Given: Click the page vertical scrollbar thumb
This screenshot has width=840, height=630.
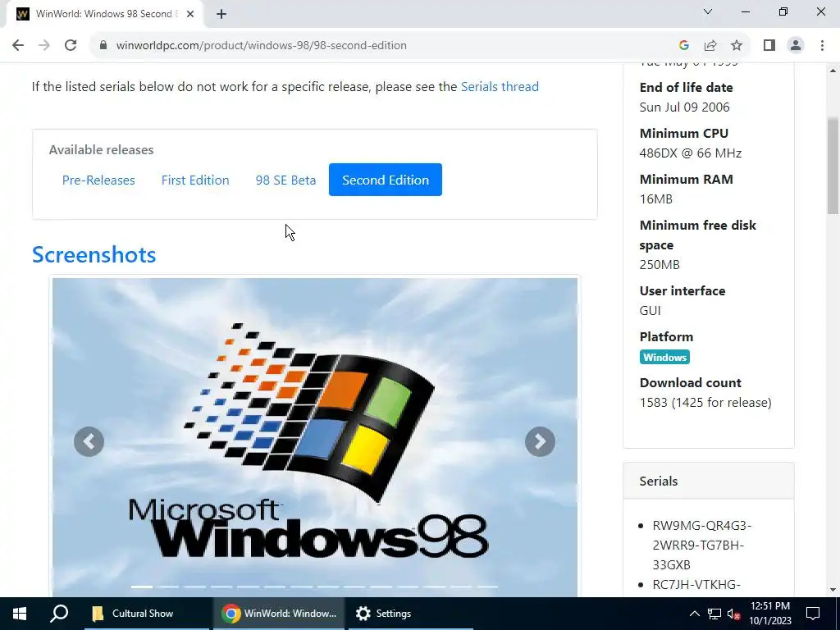Looking at the screenshot, I should pos(833,166).
